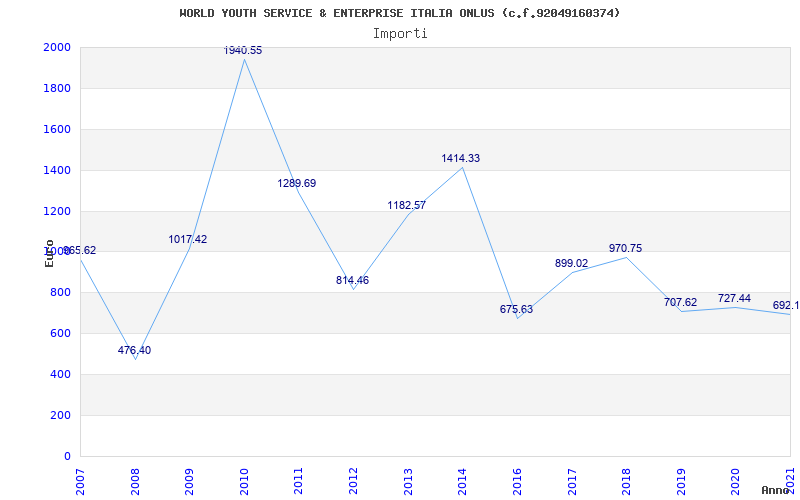
Task: Click the Anno axis title
Action: point(776,490)
